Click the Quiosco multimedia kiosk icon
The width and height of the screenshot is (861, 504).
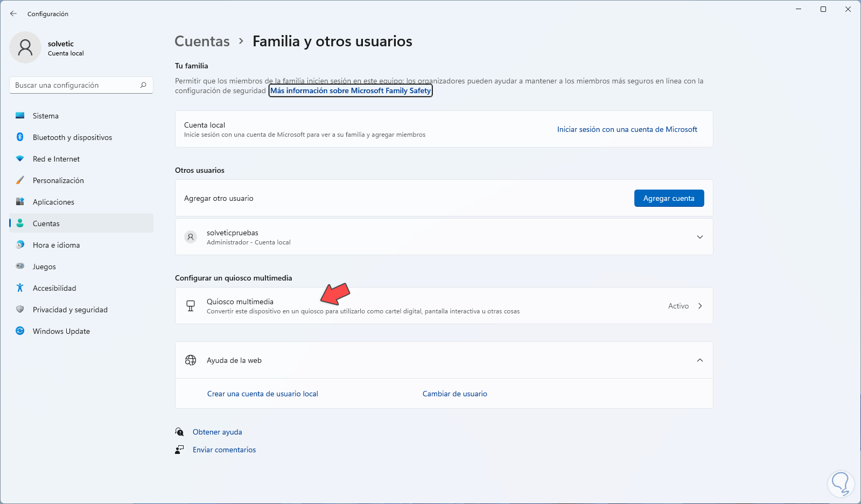click(191, 306)
